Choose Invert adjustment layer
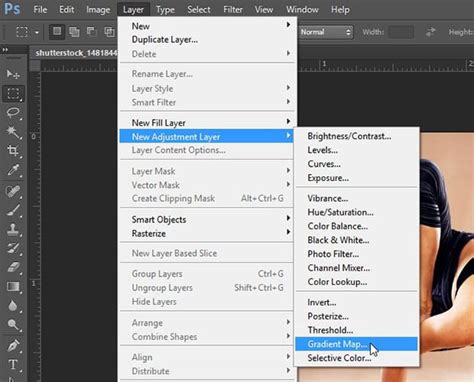474x382 pixels. point(356,302)
